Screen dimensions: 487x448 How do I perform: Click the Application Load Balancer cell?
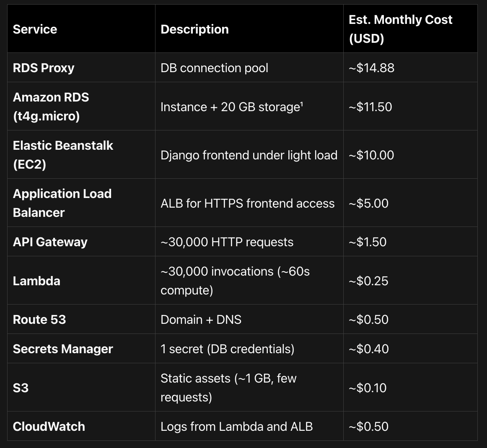pyautogui.click(x=62, y=203)
